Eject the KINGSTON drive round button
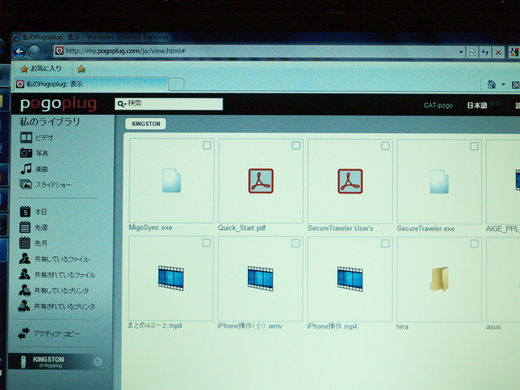 point(98,362)
